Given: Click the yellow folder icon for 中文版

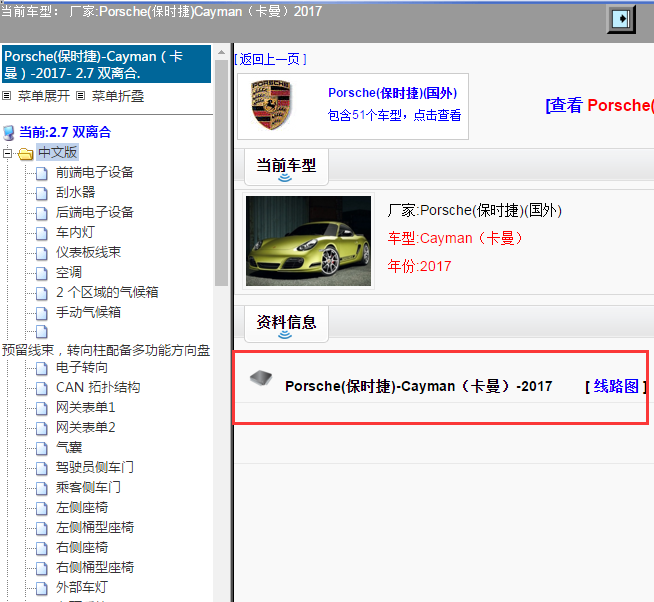Looking at the screenshot, I should [x=25, y=154].
